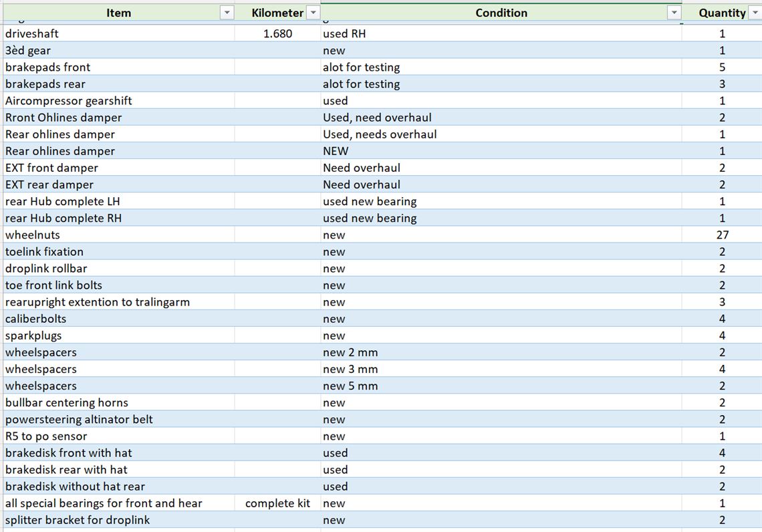The height and width of the screenshot is (532, 762).
Task: Open the Item column filter dropdown
Action: (x=227, y=13)
